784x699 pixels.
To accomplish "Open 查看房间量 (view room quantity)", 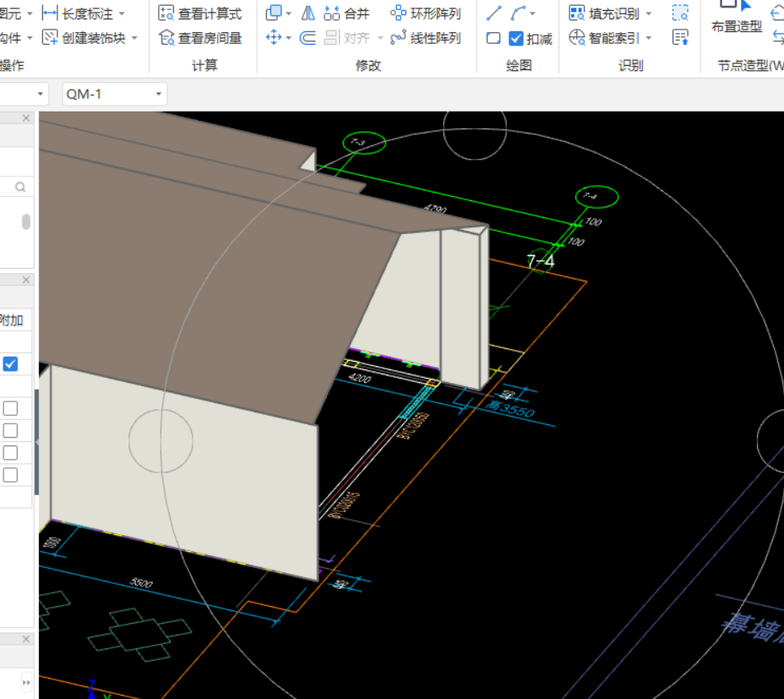I will click(200, 38).
